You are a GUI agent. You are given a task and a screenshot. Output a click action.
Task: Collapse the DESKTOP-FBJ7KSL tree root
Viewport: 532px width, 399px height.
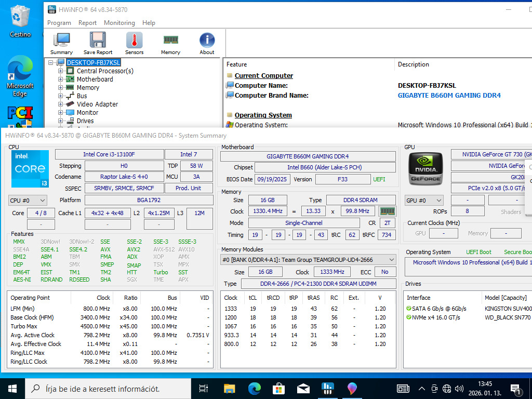(51, 62)
